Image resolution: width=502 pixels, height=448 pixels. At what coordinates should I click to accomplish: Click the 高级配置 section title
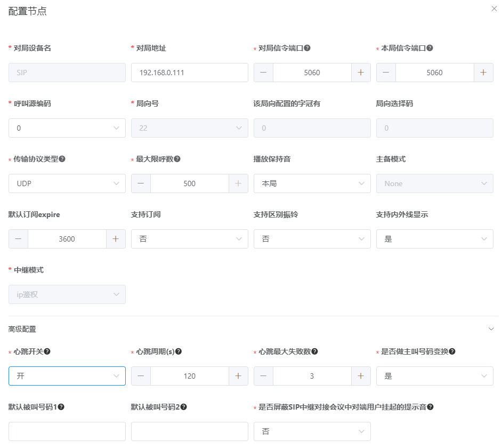pos(22,329)
